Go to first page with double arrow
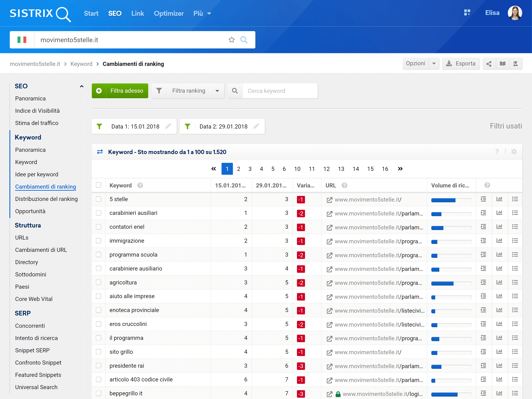 (x=214, y=169)
